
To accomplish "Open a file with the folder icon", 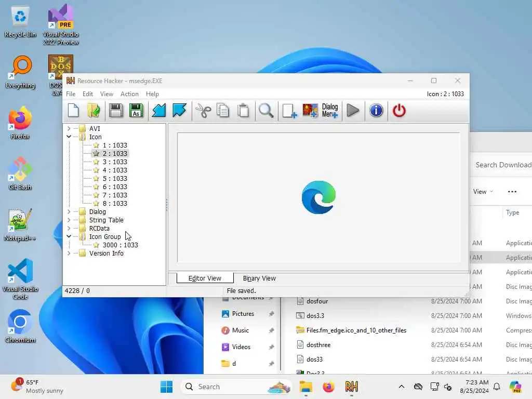I will tap(94, 111).
